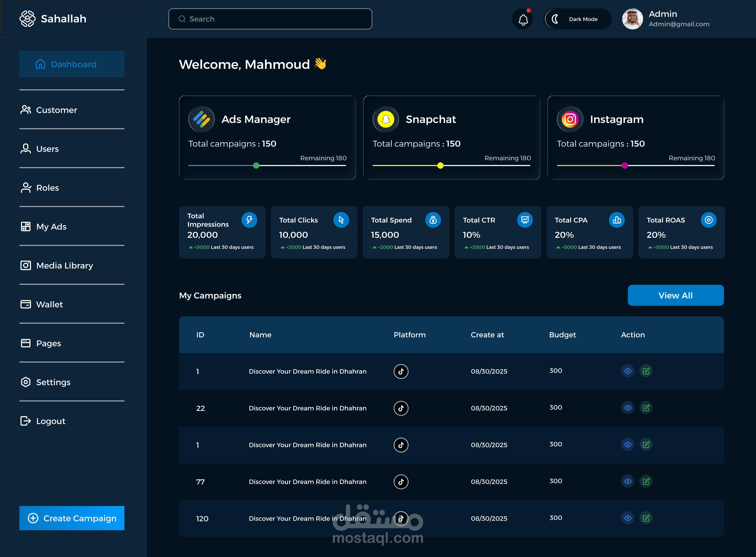Click the Instagram logo icon

[570, 119]
